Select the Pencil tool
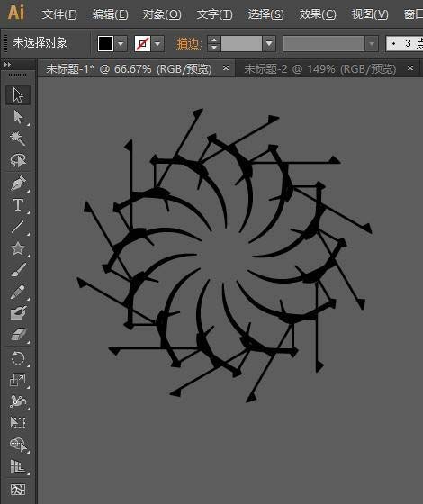This screenshot has height=504, width=423. [x=18, y=292]
